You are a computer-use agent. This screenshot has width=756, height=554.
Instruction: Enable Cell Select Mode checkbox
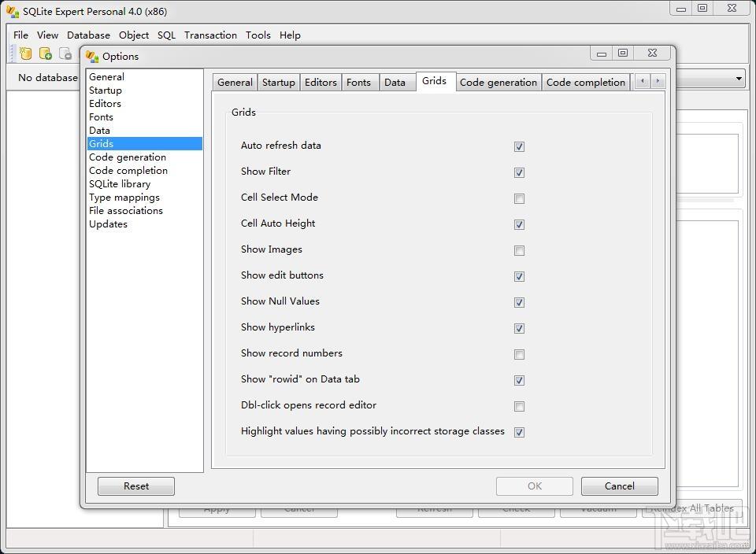tap(519, 198)
